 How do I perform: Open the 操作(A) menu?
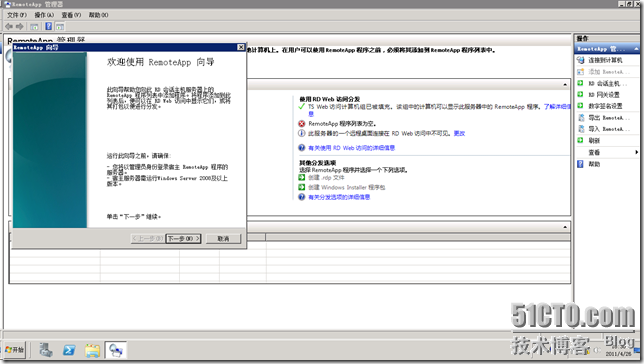pyautogui.click(x=44, y=15)
